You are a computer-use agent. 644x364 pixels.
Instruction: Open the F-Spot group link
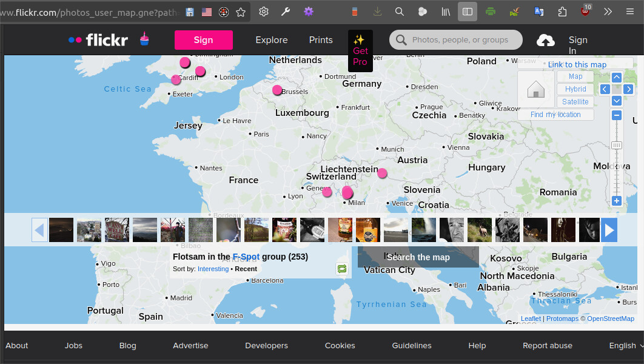coord(246,257)
